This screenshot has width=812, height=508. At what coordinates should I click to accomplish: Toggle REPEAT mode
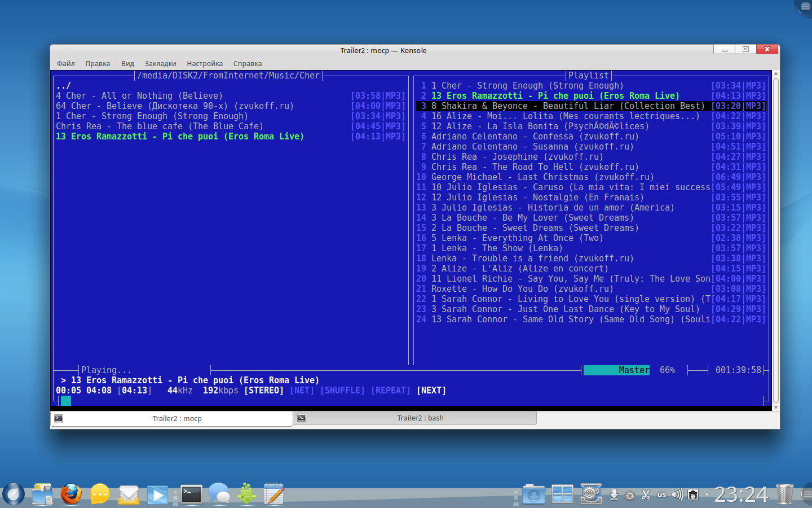pyautogui.click(x=391, y=391)
